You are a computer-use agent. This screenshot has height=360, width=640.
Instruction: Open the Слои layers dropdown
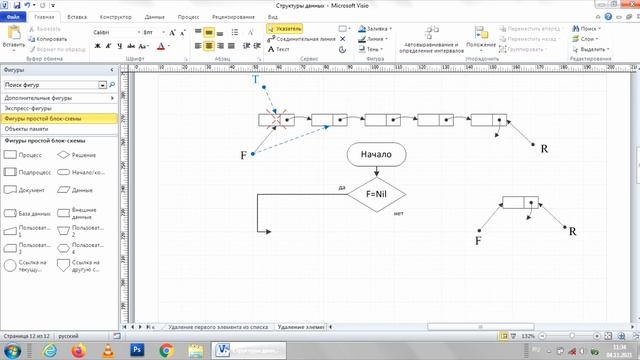pyautogui.click(x=585, y=39)
